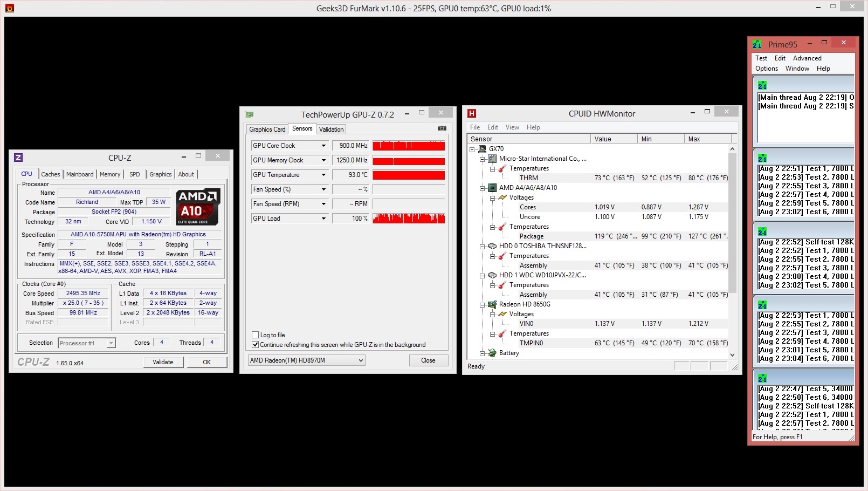Open the Fan Speed (%) sensor dropdown
This screenshot has width=868, height=491.
click(323, 189)
